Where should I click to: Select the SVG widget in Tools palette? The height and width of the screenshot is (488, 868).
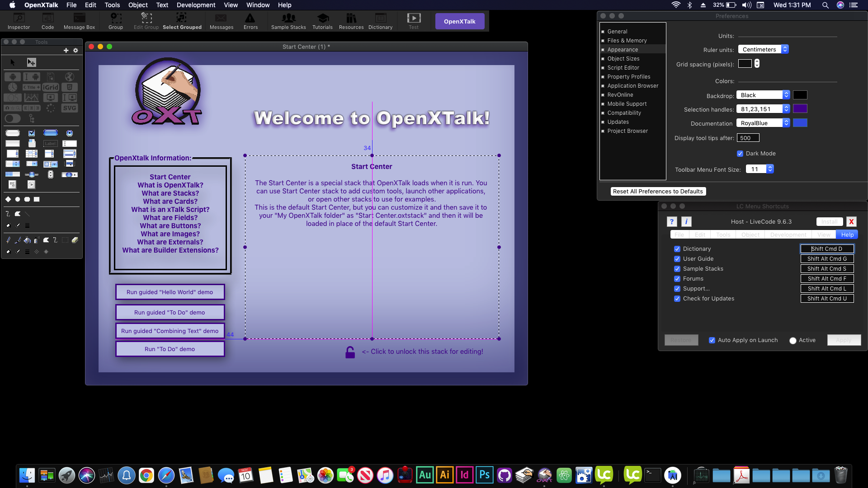[70, 108]
